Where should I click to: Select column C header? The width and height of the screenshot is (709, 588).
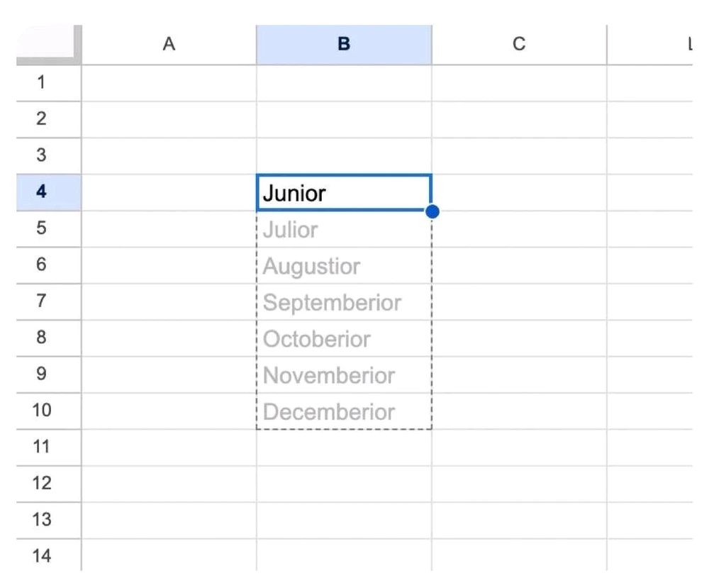click(x=519, y=45)
